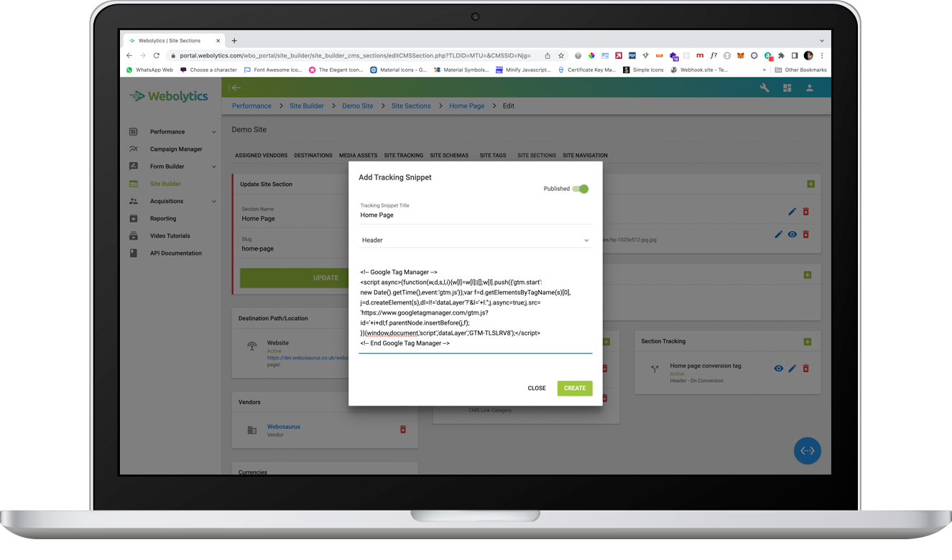Image resolution: width=952 pixels, height=560 pixels.
Task: Switch to the Site Tags tab
Action: click(493, 155)
